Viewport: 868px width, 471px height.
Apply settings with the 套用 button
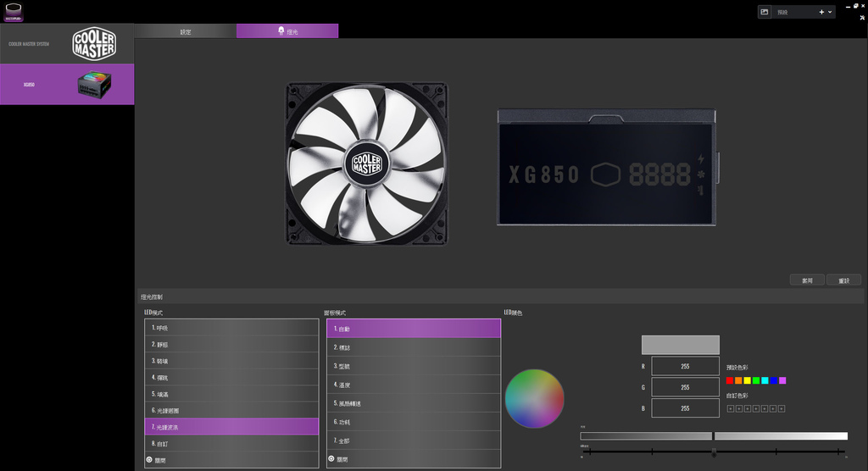coord(807,280)
